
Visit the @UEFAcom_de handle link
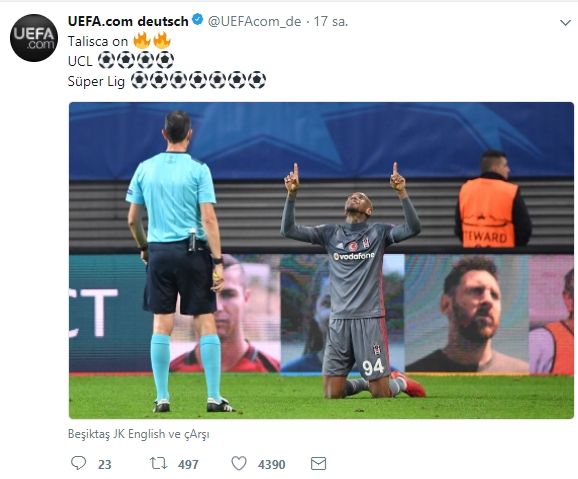point(254,21)
